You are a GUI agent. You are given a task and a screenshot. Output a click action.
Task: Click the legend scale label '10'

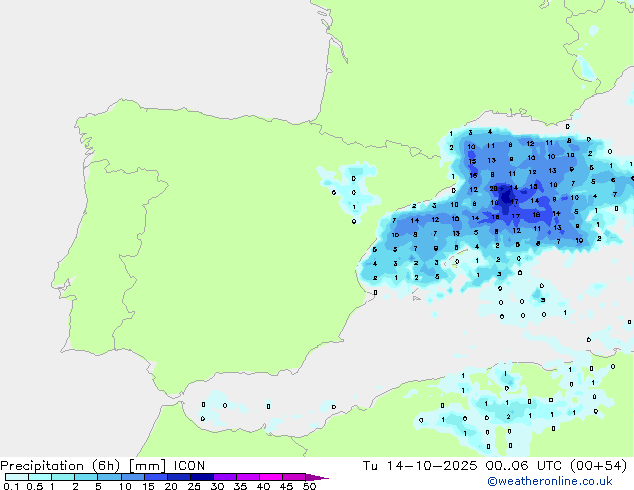pyautogui.click(x=125, y=486)
